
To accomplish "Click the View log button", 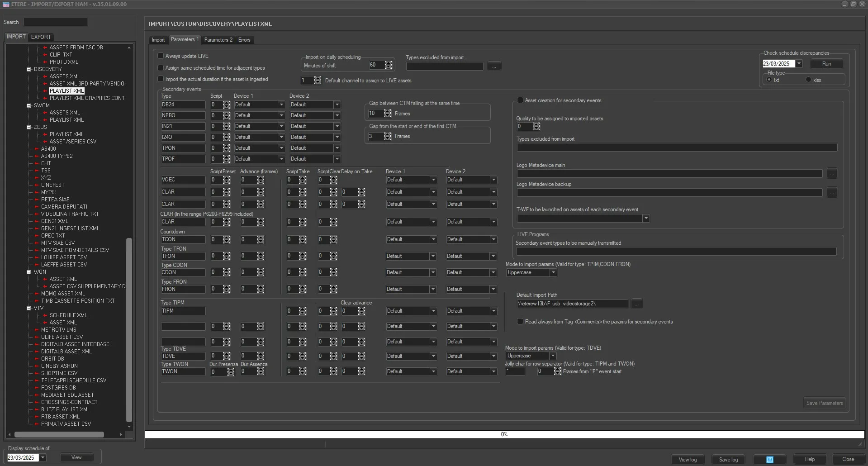I will [x=688, y=459].
